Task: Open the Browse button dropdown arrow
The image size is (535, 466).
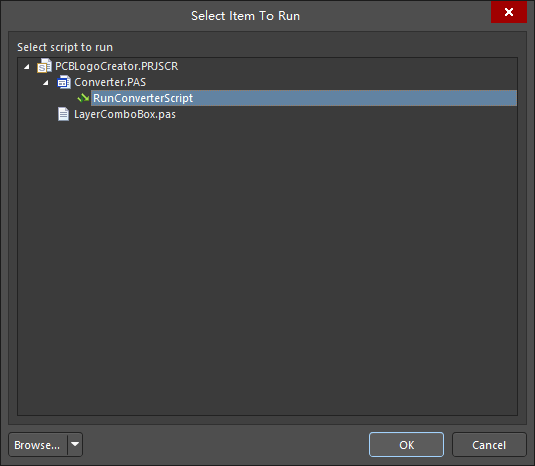Action: tap(75, 444)
